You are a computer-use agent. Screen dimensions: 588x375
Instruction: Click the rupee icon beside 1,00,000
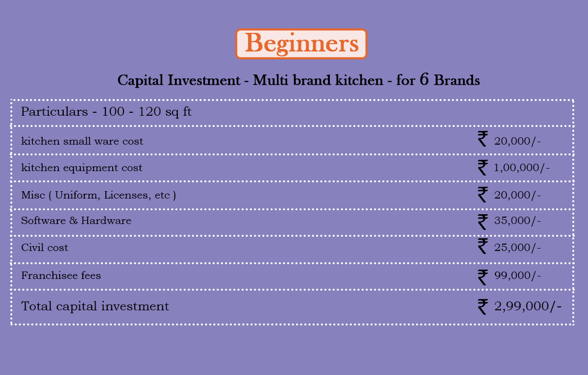pos(483,167)
